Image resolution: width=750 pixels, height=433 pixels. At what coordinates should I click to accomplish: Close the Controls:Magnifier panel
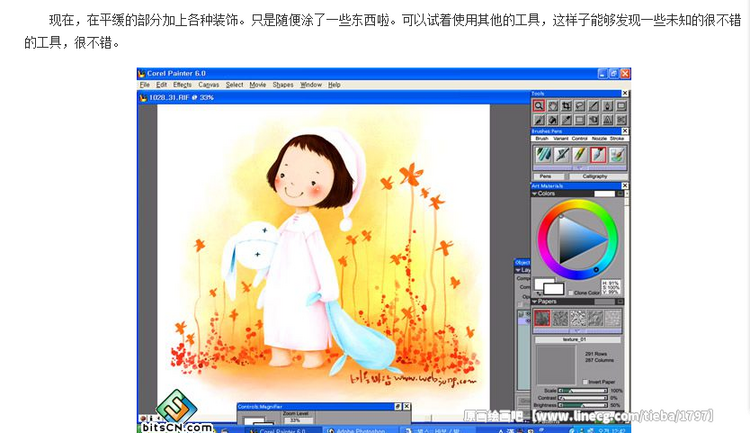point(406,406)
